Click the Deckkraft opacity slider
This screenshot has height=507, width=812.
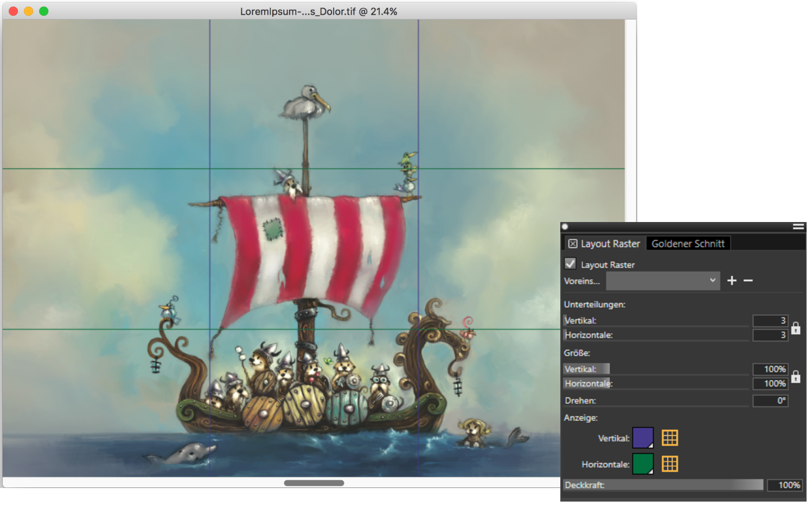662,485
